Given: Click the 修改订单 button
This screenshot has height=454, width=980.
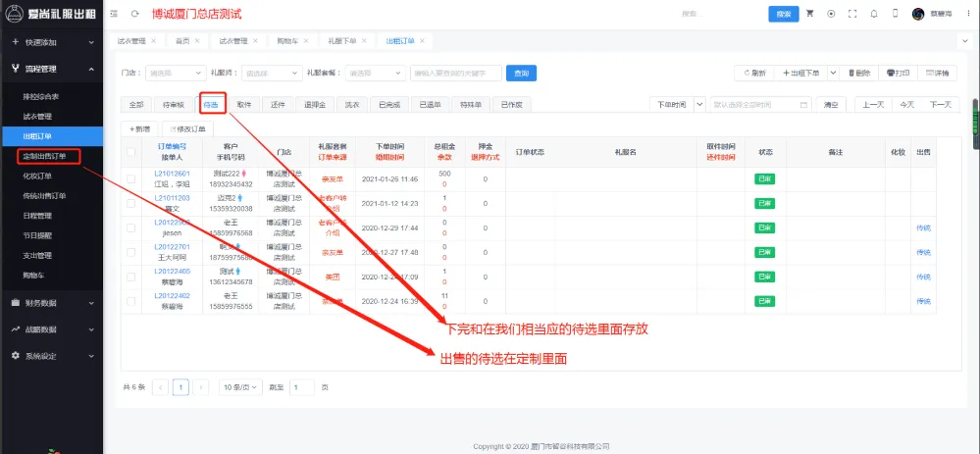Looking at the screenshot, I should pos(187,128).
